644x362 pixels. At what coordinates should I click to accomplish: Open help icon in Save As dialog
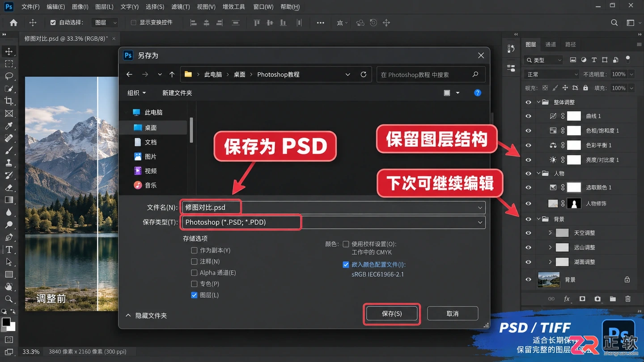[x=478, y=93]
